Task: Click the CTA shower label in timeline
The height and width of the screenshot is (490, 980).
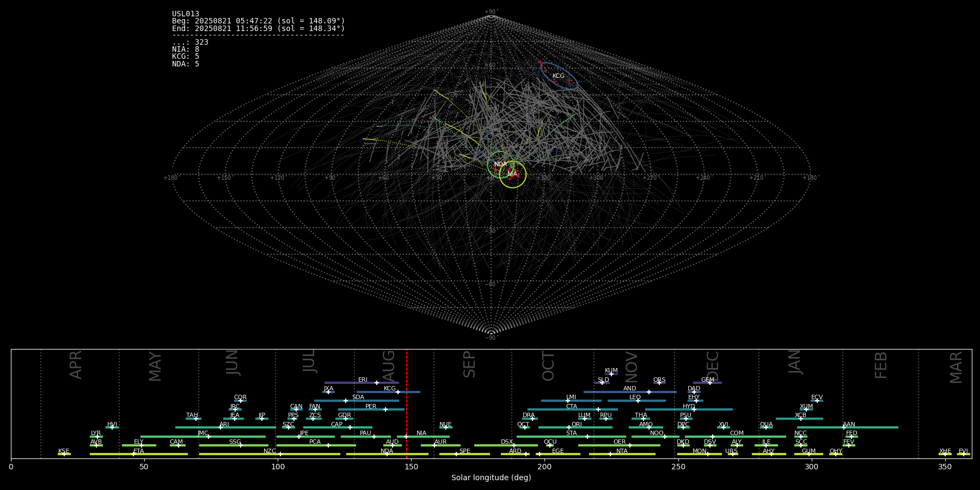Action: [x=572, y=407]
